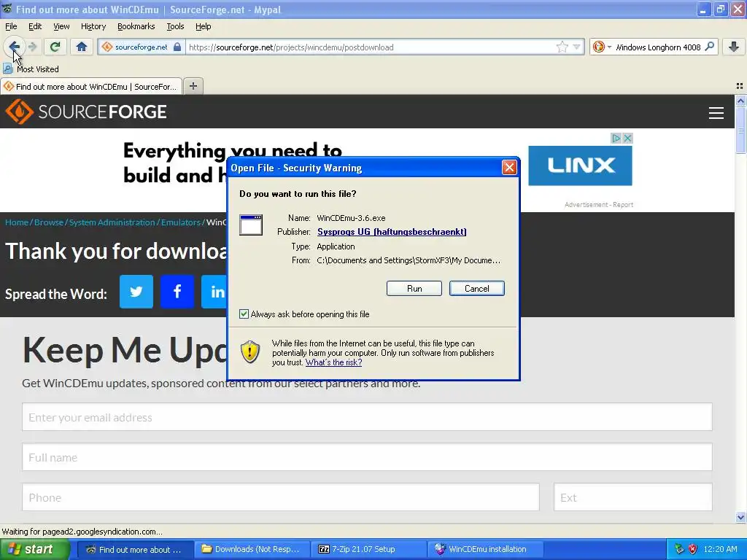747x560 pixels.
Task: Click the LINX ad banner
Action: coord(580,166)
